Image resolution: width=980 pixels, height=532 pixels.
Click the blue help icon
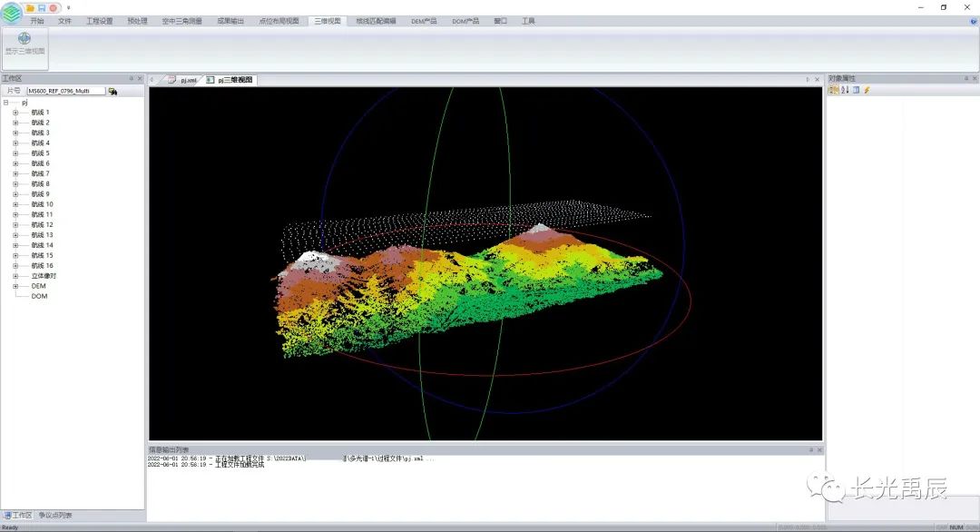click(x=973, y=21)
